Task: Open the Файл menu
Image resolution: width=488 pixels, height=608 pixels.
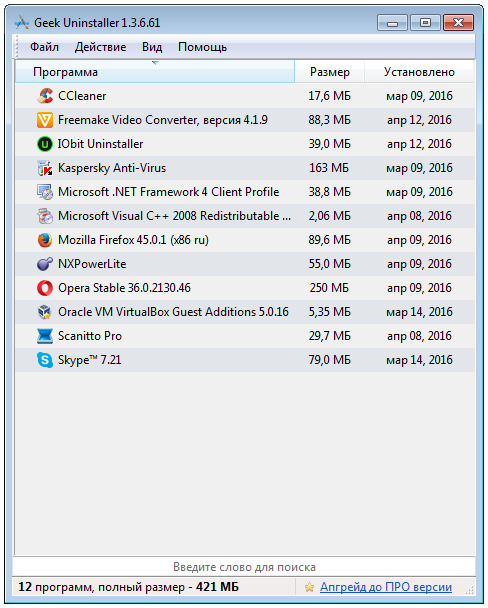Action: pyautogui.click(x=45, y=47)
